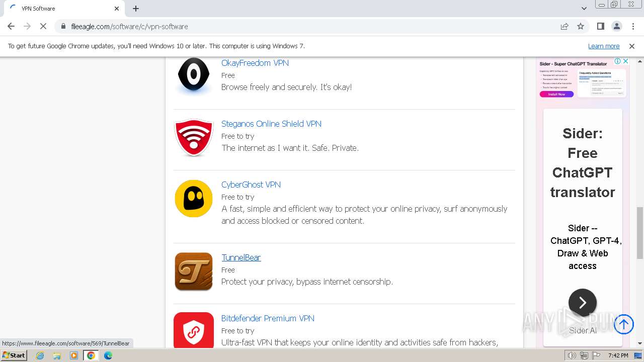Image resolution: width=644 pixels, height=362 pixels.
Task: Click the volume speaker tray icon
Action: coord(572,355)
